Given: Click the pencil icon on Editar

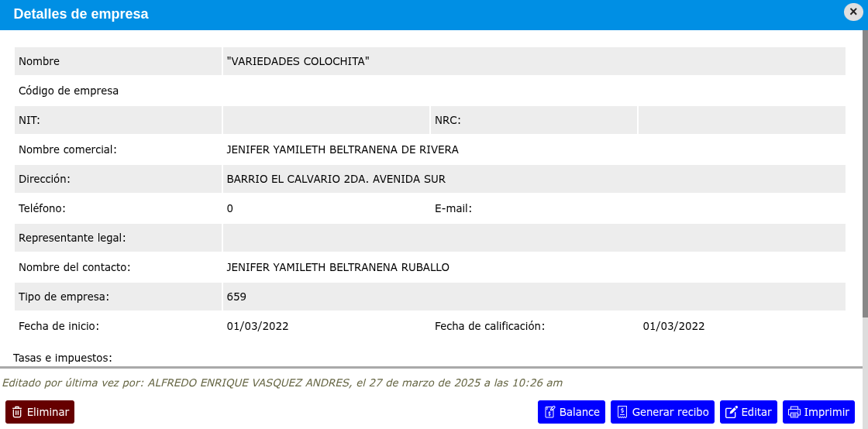Looking at the screenshot, I should (732, 412).
